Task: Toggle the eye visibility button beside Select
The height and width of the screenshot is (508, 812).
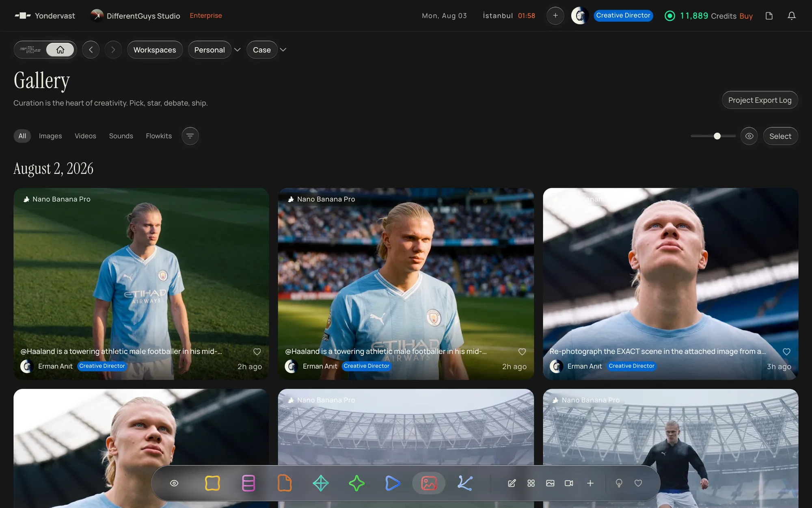Action: 749,136
